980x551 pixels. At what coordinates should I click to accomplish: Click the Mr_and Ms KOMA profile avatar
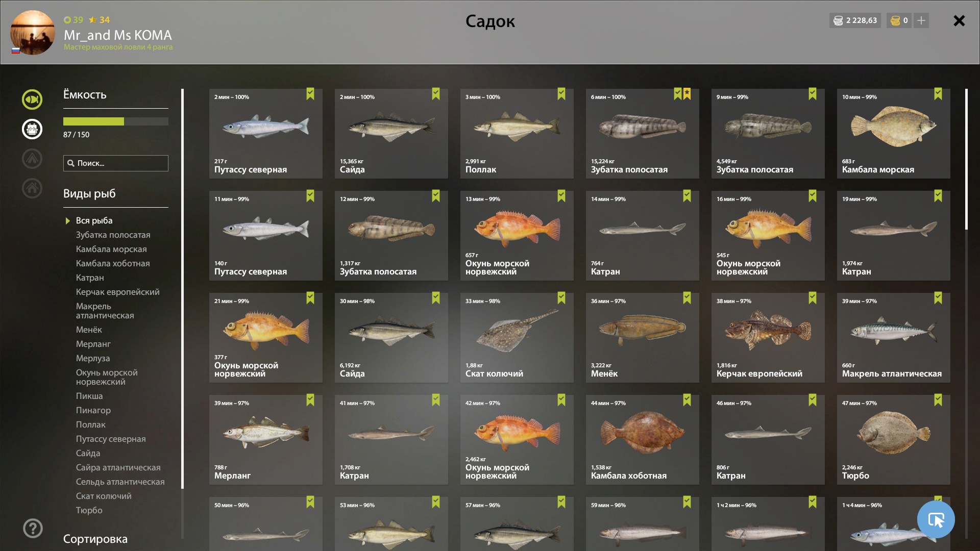pyautogui.click(x=33, y=33)
